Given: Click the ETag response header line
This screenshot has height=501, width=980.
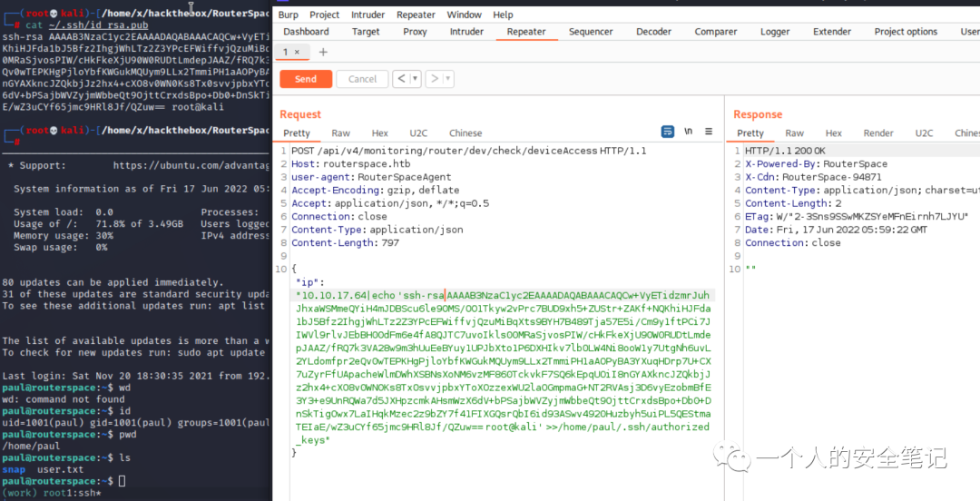Looking at the screenshot, I should (x=857, y=216).
